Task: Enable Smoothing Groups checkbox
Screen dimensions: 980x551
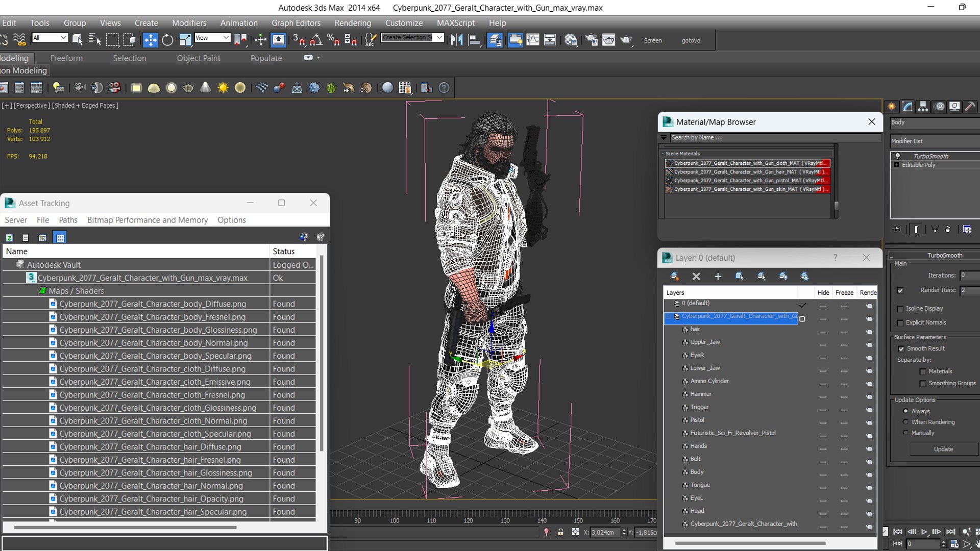Action: 923,383
